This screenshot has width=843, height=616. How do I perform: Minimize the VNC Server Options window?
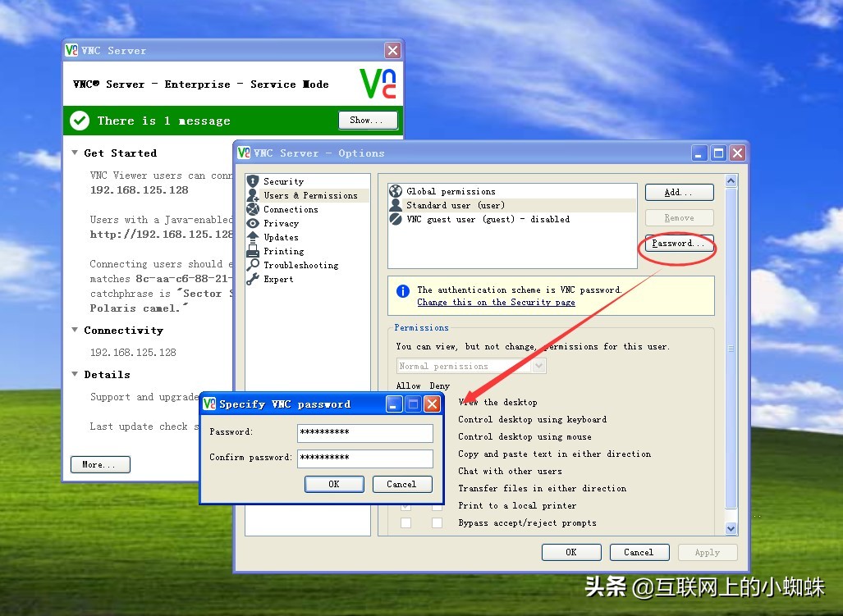click(699, 153)
